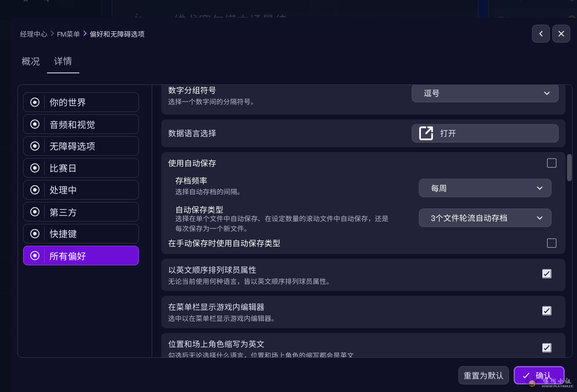Click the back chevron arrow at top right
577x392 pixels.
coord(541,33)
